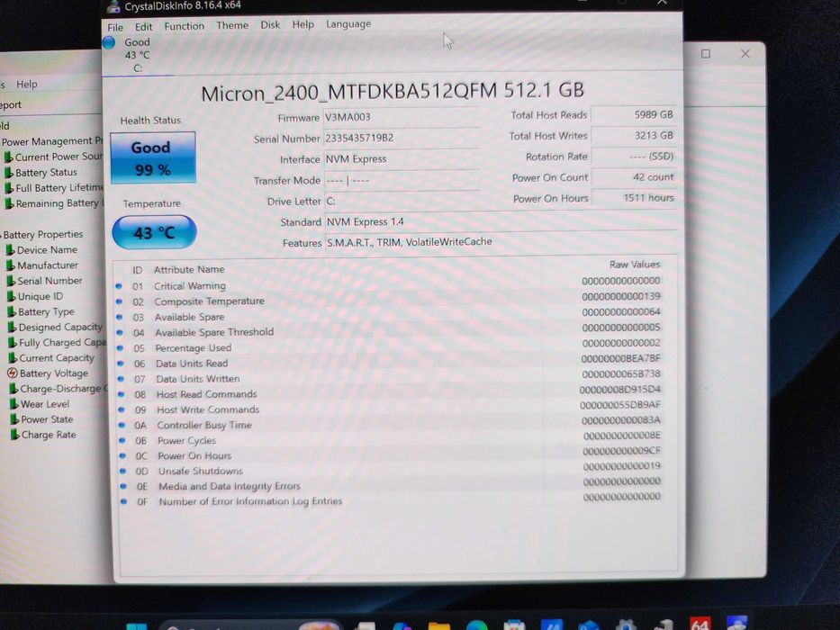Click the Firmware field V3MA003
Image resolution: width=840 pixels, height=630 pixels.
point(402,117)
